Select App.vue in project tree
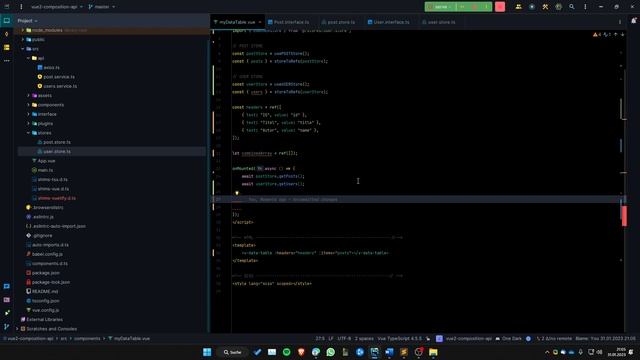The height and width of the screenshot is (360, 640). click(x=46, y=161)
